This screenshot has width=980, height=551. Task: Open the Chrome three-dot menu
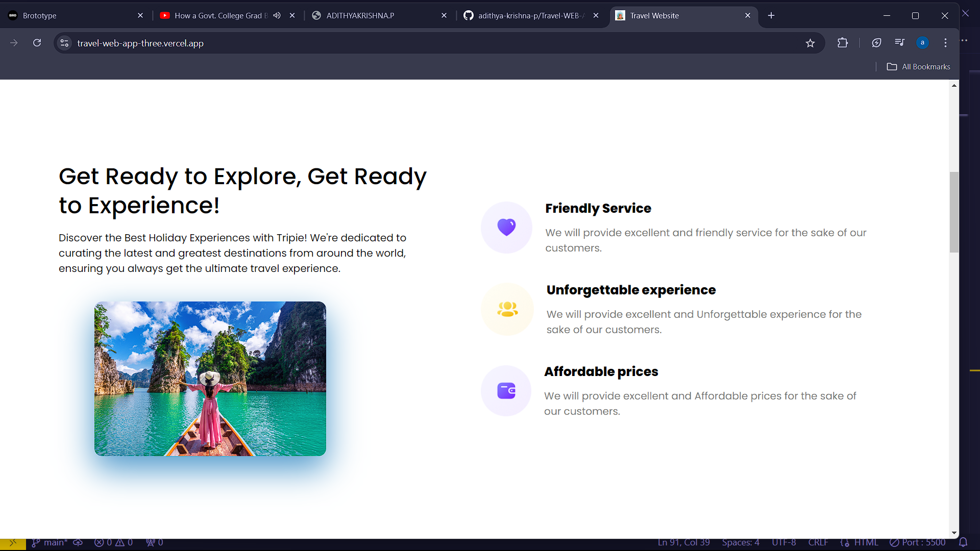pos(945,43)
